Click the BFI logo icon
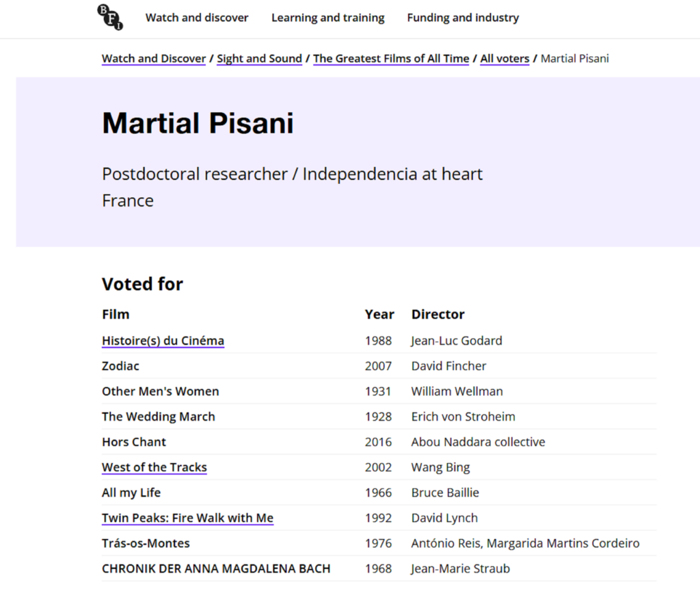 tap(110, 17)
